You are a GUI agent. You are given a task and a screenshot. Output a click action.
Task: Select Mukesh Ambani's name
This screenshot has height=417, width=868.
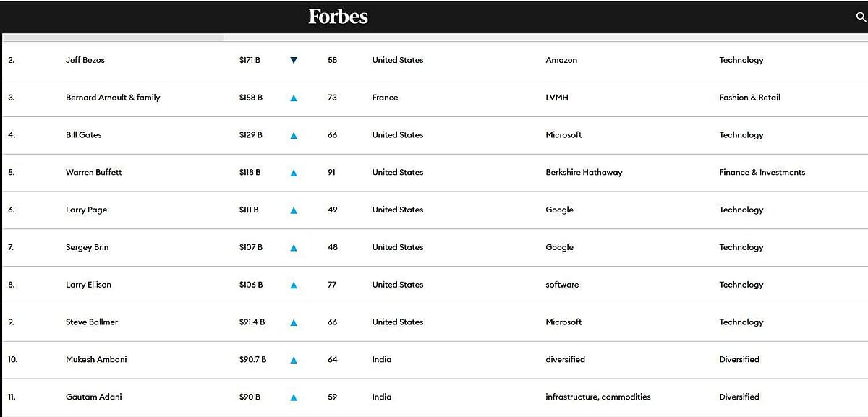pyautogui.click(x=96, y=359)
